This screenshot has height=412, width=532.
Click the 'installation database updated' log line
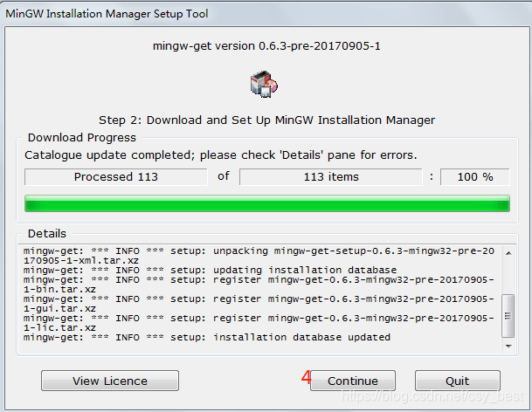[207, 338]
